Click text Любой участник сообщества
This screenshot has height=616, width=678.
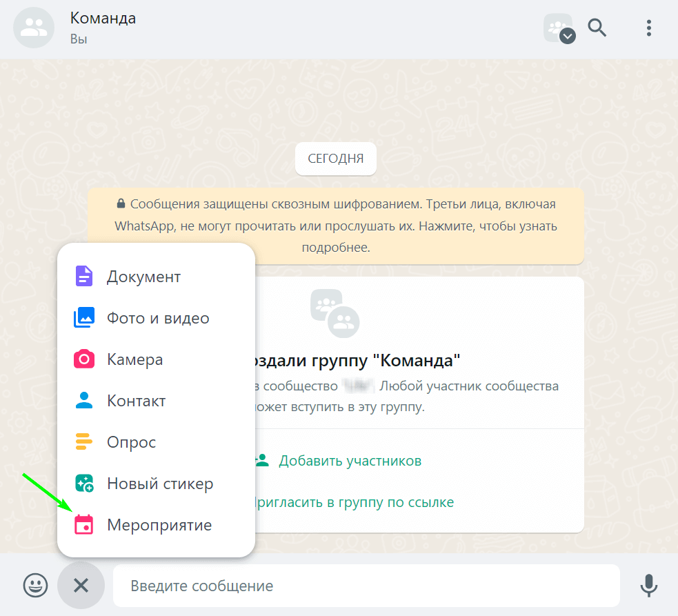click(469, 386)
